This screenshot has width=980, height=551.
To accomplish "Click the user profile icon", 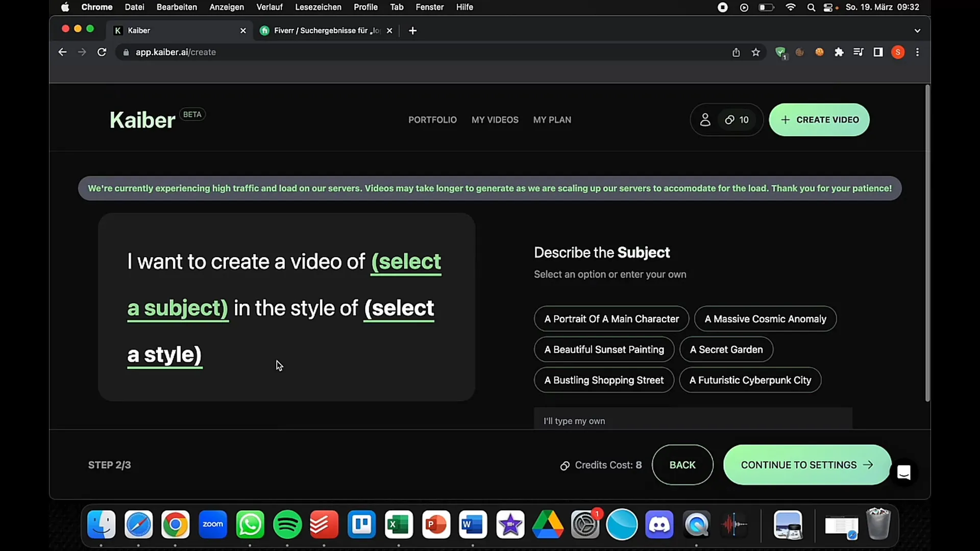I will click(x=705, y=120).
